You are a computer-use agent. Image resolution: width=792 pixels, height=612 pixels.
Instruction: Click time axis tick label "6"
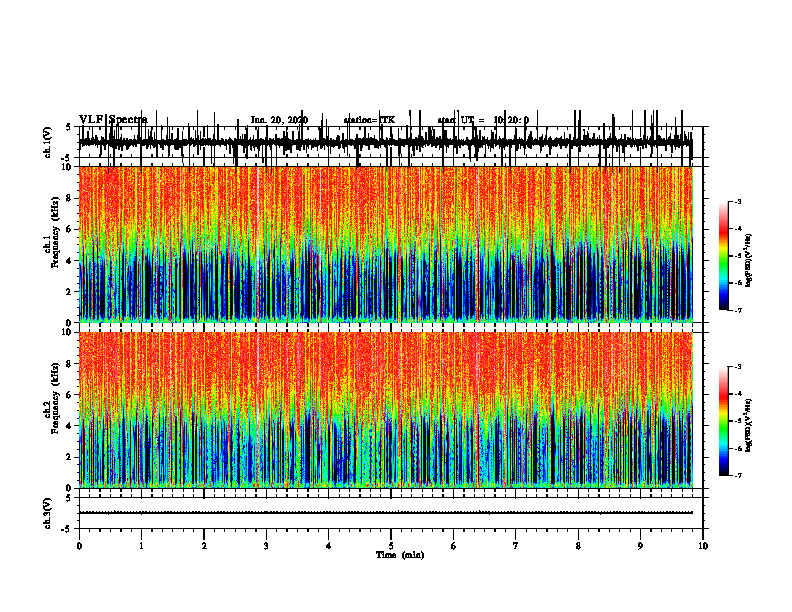tap(454, 546)
